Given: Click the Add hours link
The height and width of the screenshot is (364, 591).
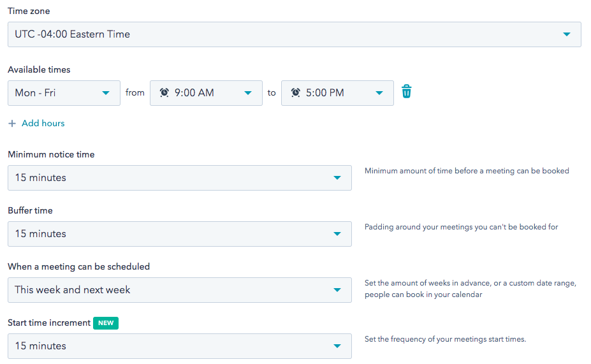Looking at the screenshot, I should 43,123.
